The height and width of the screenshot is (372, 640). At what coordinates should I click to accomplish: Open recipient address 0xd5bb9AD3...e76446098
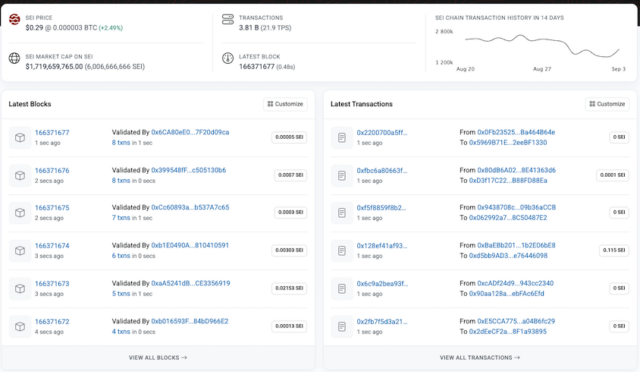(x=508, y=256)
